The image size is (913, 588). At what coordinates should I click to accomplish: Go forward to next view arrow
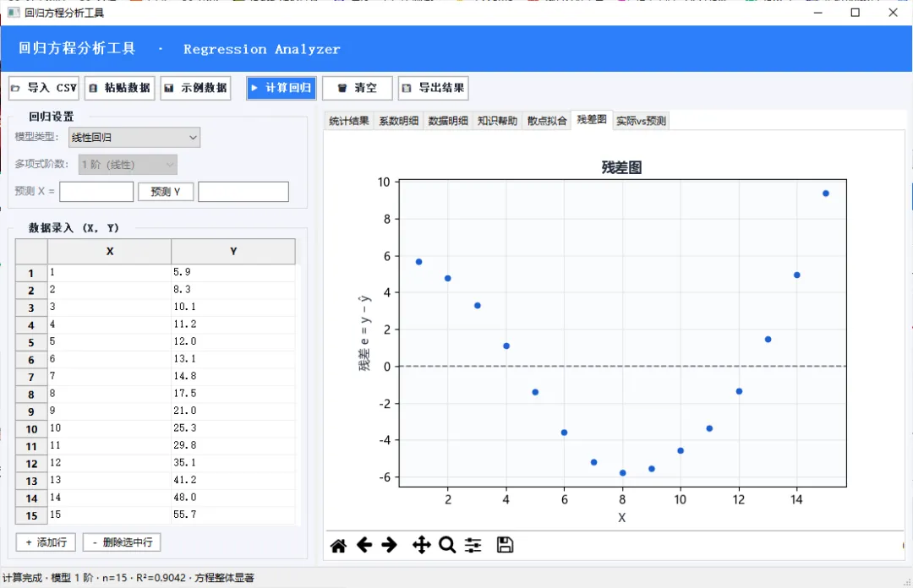390,546
